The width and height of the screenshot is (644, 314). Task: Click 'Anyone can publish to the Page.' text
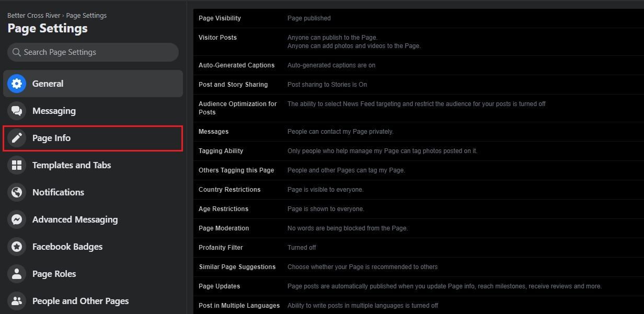pos(332,38)
